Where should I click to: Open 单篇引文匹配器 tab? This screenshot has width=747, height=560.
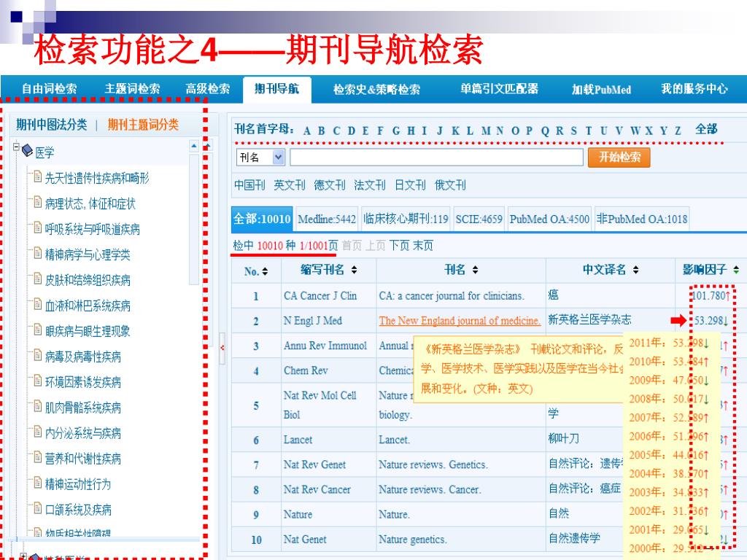[499, 88]
